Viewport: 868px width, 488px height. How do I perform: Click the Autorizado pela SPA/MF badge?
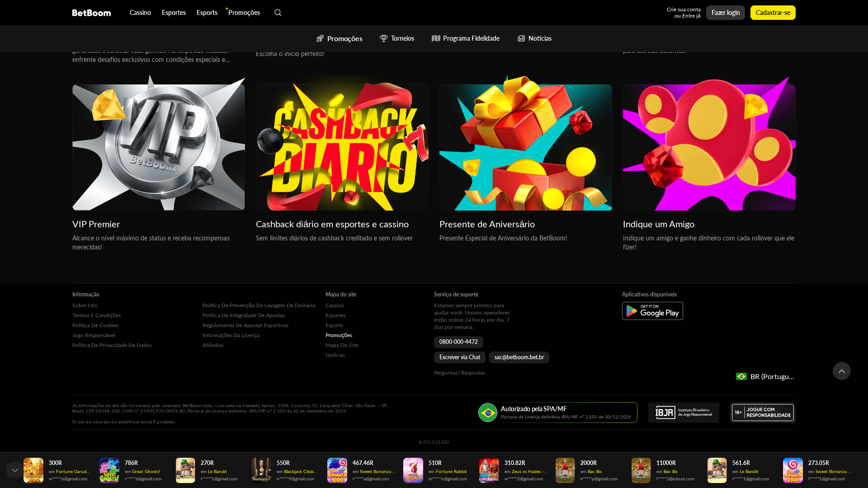[x=557, y=413]
